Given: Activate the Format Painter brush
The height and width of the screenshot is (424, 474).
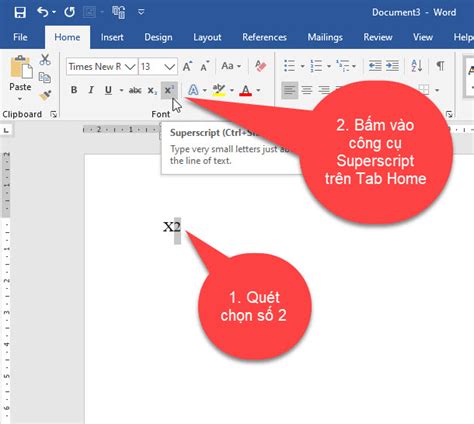Looking at the screenshot, I should (x=45, y=95).
